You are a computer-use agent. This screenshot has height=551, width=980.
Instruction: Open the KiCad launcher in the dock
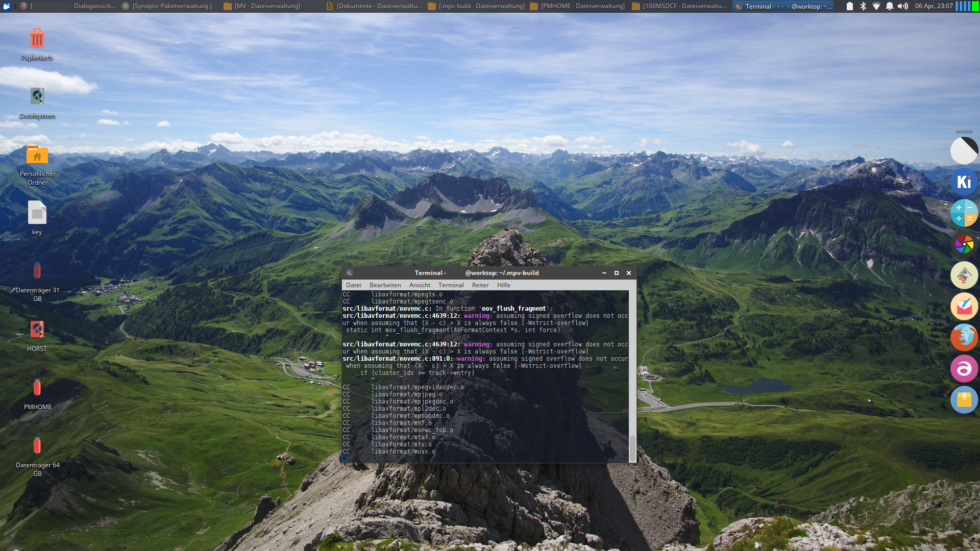pos(964,182)
